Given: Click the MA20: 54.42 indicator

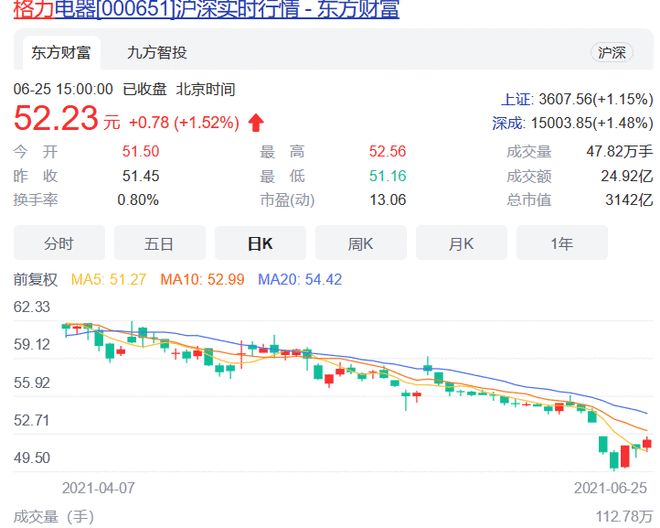Looking at the screenshot, I should click(x=300, y=280).
